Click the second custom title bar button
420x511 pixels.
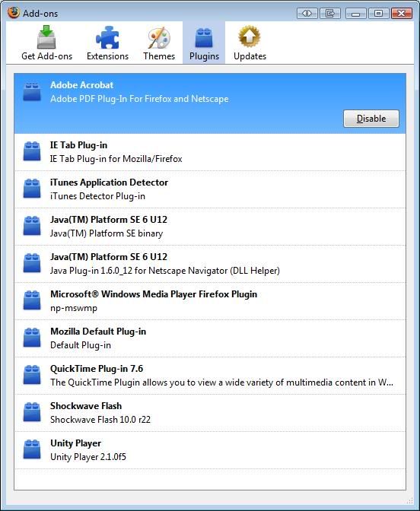click(330, 14)
